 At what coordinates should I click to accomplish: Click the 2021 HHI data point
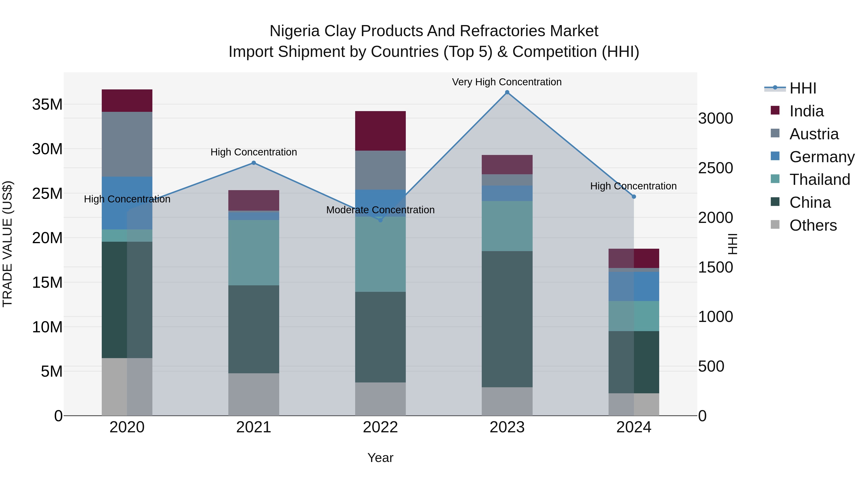coord(254,163)
